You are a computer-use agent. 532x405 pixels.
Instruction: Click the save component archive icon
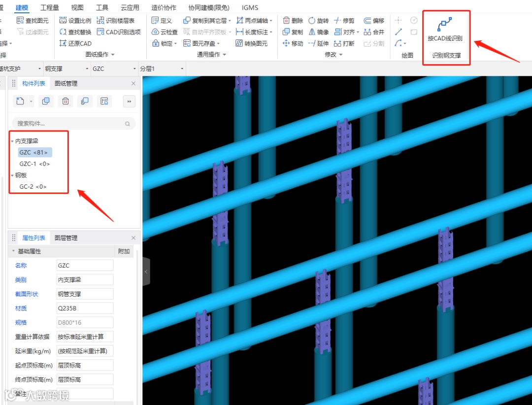pyautogui.click(x=104, y=101)
